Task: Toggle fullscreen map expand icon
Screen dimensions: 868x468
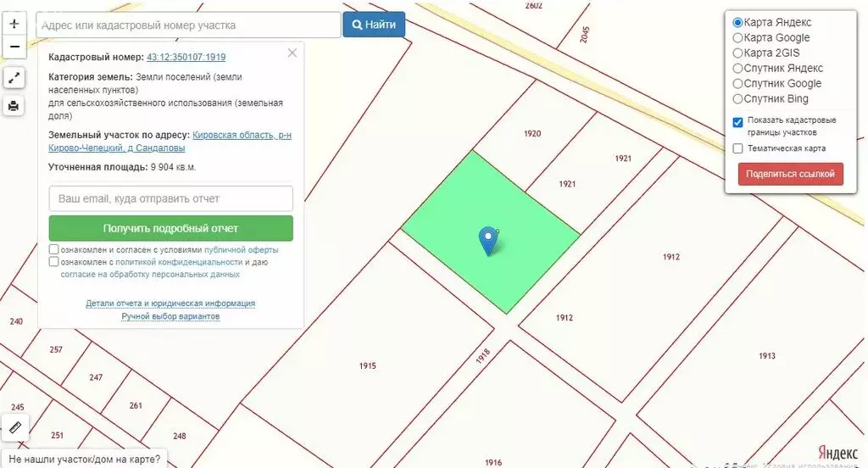Action: coord(14,78)
